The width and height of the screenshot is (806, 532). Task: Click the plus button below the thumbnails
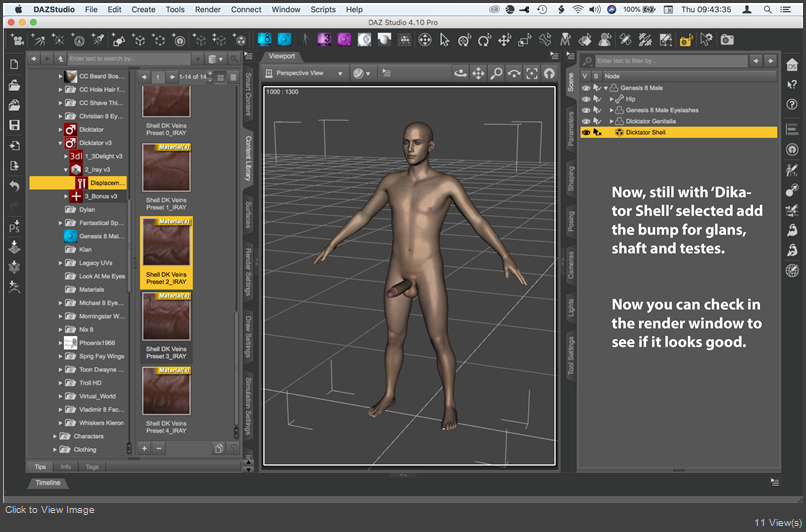[x=144, y=449]
